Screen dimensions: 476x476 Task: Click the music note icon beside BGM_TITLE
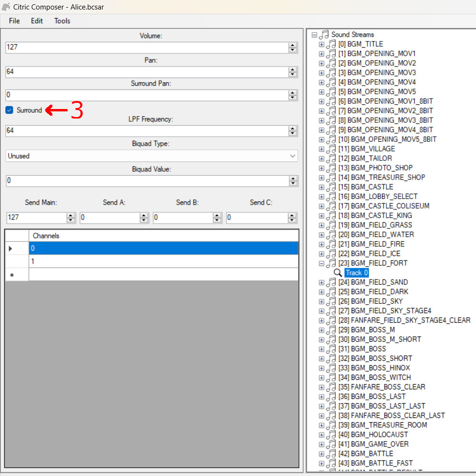(x=331, y=44)
